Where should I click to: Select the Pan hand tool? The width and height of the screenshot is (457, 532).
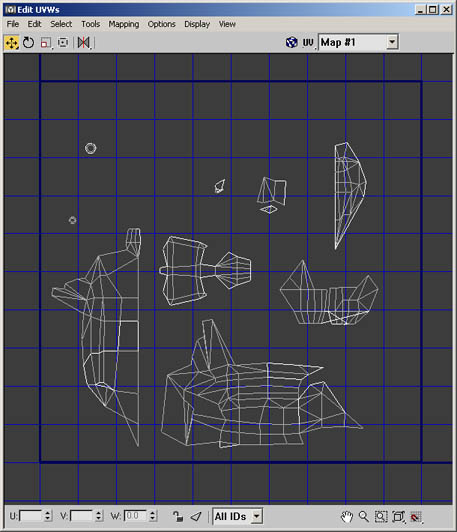[x=347, y=517]
